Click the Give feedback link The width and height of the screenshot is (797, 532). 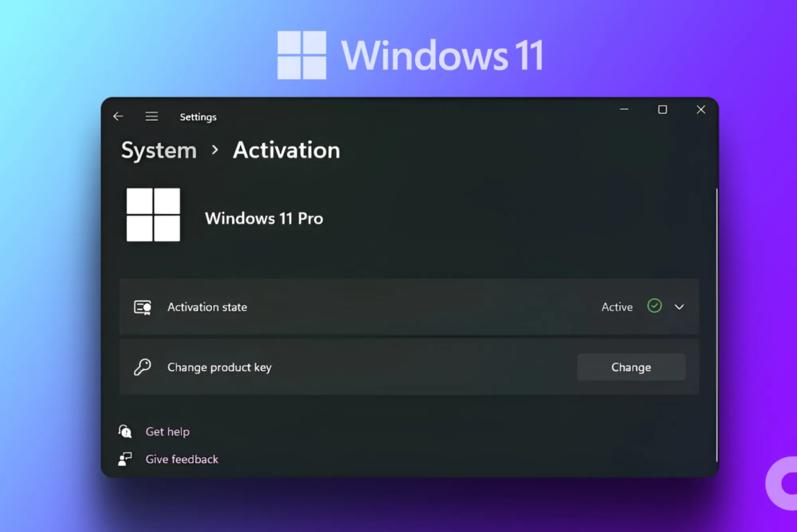pyautogui.click(x=182, y=459)
